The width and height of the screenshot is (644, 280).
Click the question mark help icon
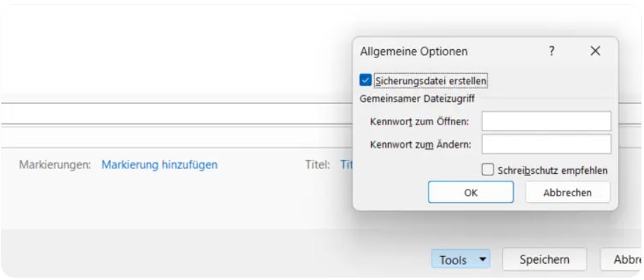pyautogui.click(x=552, y=51)
